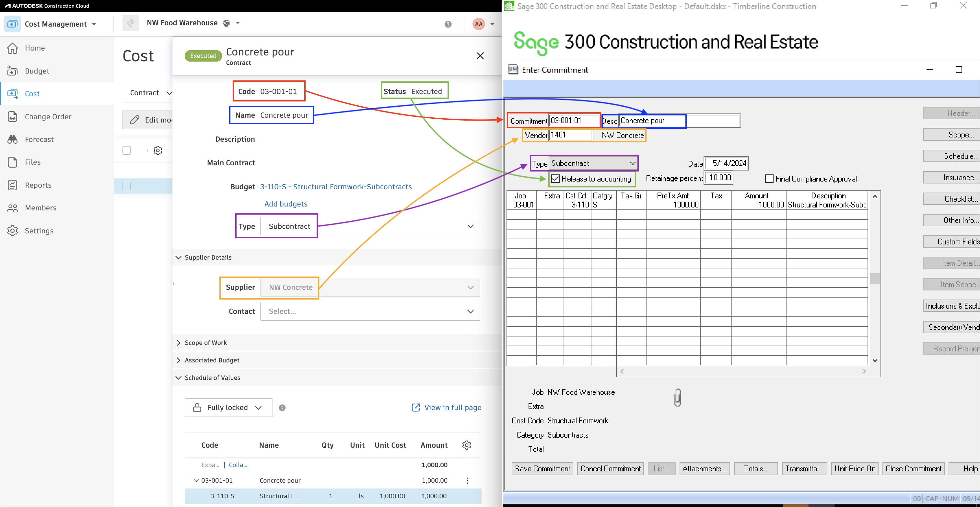
Task: Open View in full page link
Action: pos(446,408)
